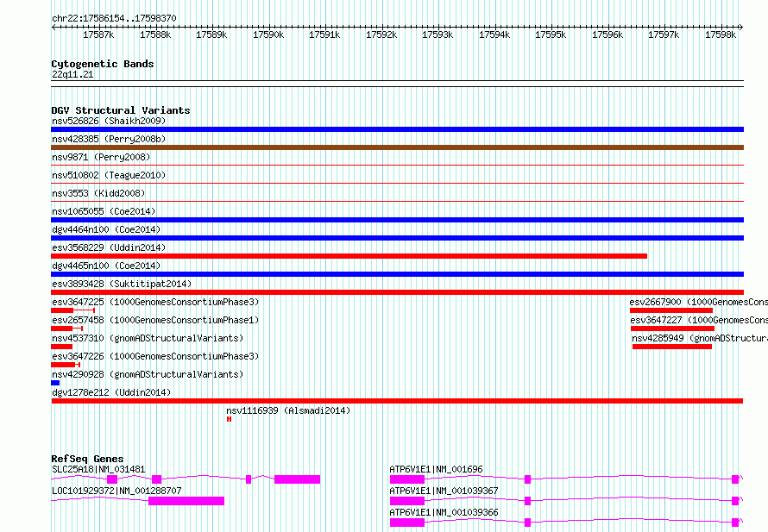Click the large exon of LOC101929372
Viewport: 768px width, 532px height.
(x=186, y=501)
